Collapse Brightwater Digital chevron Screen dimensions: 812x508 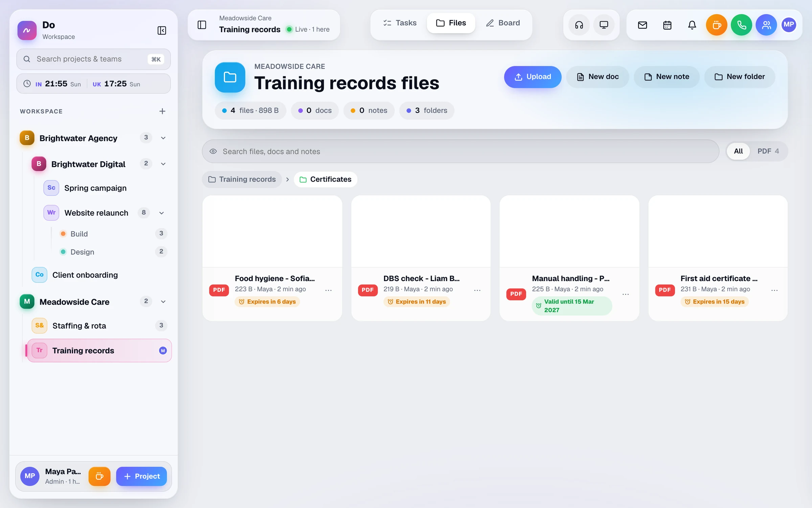(x=163, y=164)
